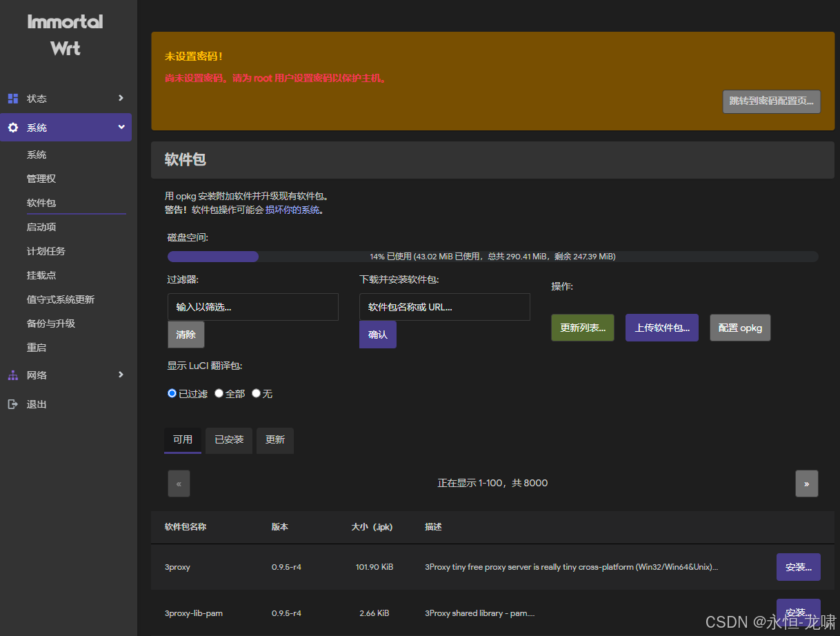The width and height of the screenshot is (840, 636).
Task: Click the 上传软件包 button
Action: (662, 328)
